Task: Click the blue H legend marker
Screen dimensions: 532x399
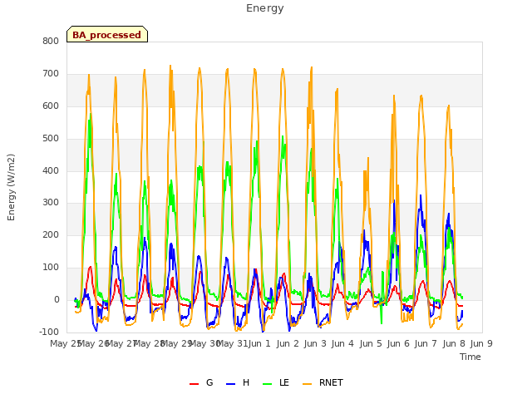Action: 230,384
